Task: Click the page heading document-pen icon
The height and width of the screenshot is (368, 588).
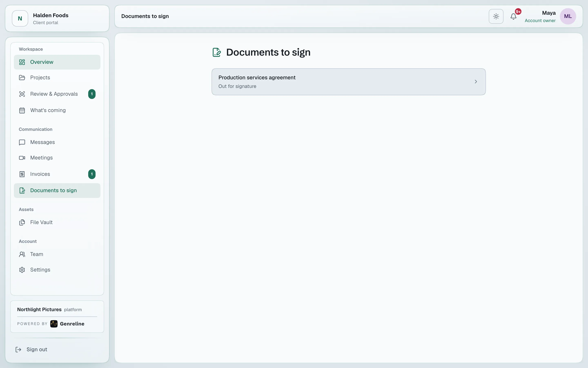Action: 216,52
